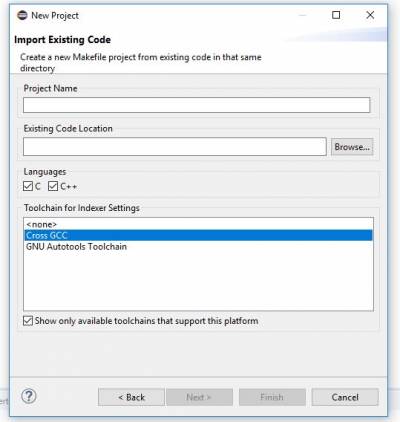Cancel the import wizard
The image size is (400, 422).
345,397
